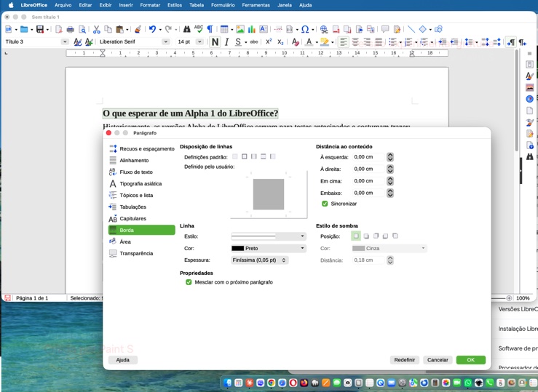This screenshot has width=538, height=392.
Task: Center align paragraph from toolbar
Action: [355, 41]
